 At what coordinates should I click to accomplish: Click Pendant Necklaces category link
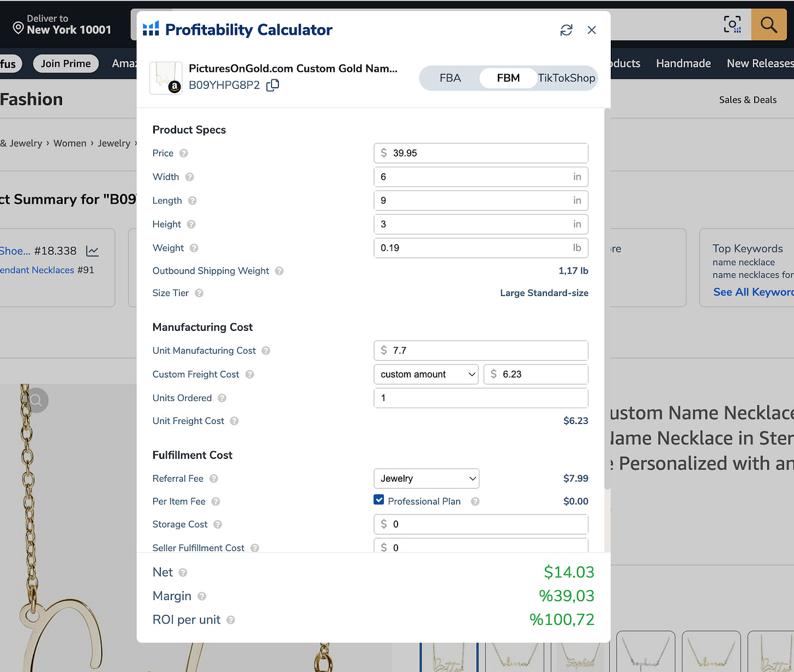[x=37, y=270]
